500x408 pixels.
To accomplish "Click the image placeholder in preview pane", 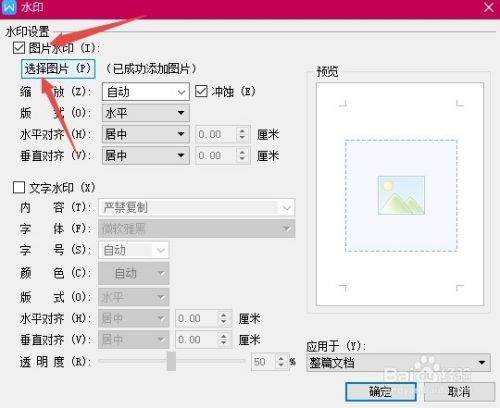I will 401,195.
